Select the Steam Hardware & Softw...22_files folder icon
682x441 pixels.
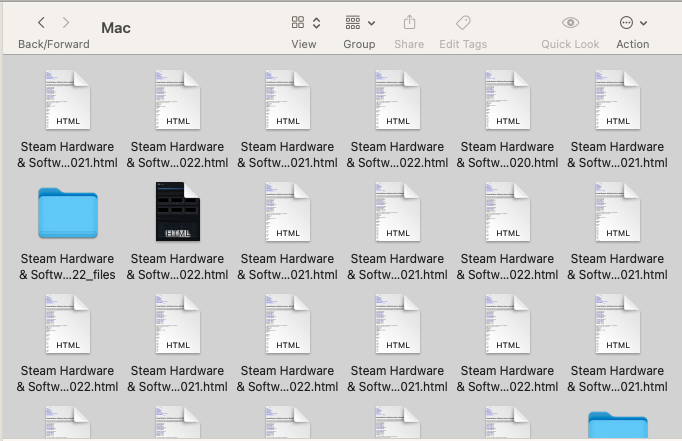point(68,213)
